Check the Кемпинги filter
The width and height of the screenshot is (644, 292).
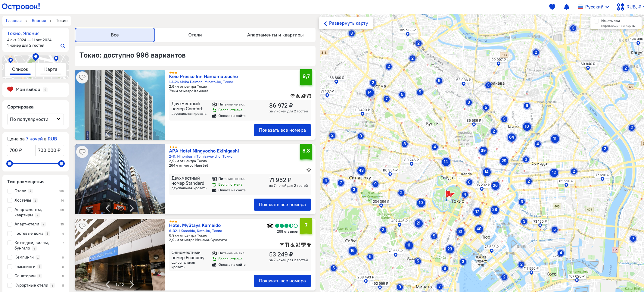pos(10,257)
